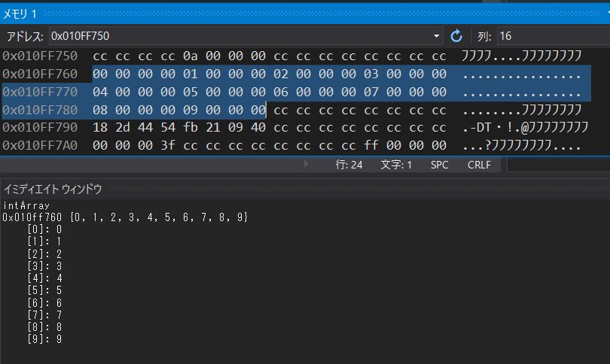Click the メモリ 1 panel title
Screen dimensions: 610x364
click(x=20, y=14)
